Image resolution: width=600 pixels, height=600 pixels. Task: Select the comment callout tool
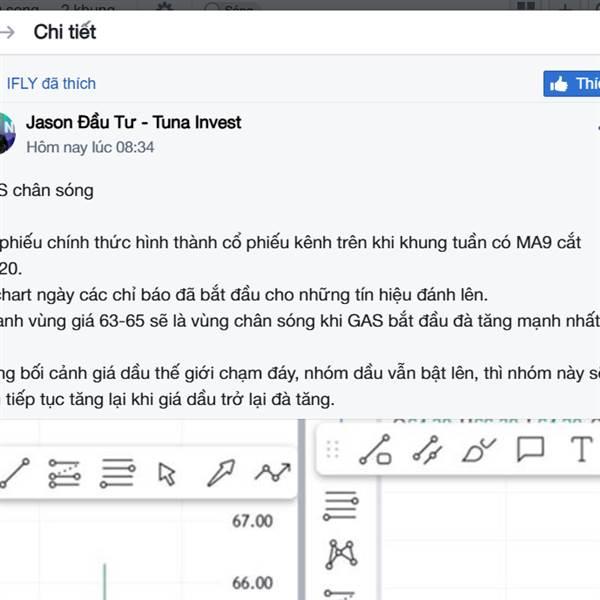click(x=530, y=449)
